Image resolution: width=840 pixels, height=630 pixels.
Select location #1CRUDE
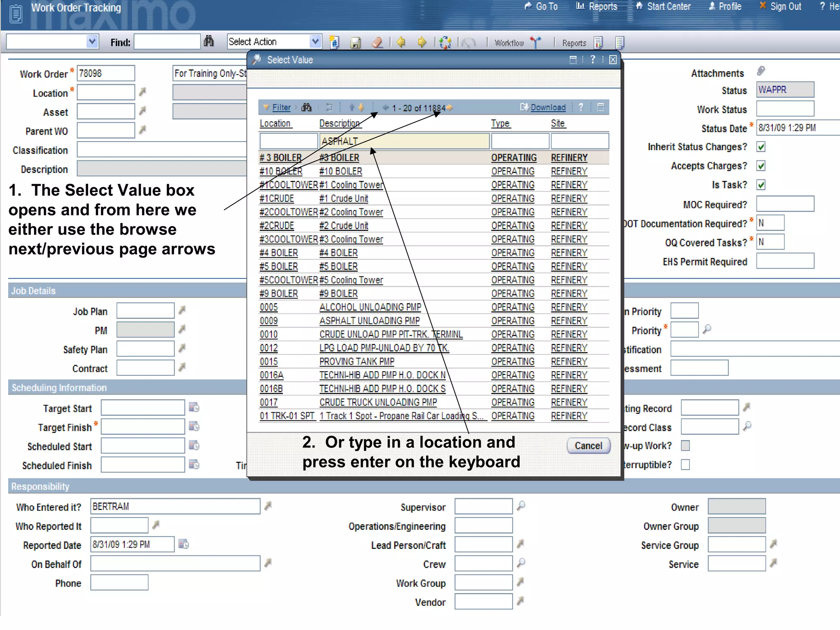(277, 199)
